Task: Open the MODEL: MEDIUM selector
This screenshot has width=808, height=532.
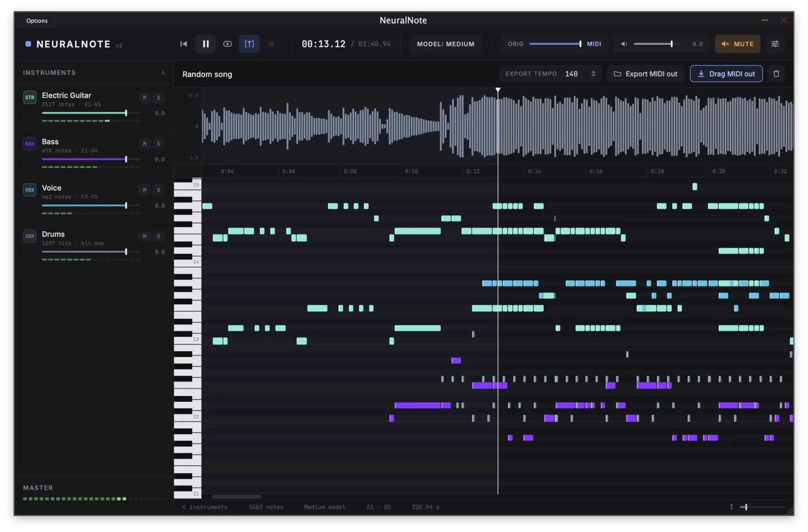Action: pyautogui.click(x=446, y=44)
